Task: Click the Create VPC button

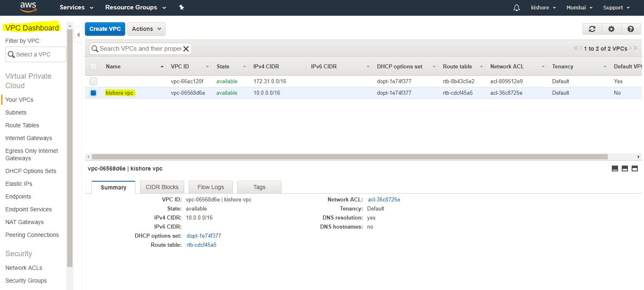Action: (105, 29)
